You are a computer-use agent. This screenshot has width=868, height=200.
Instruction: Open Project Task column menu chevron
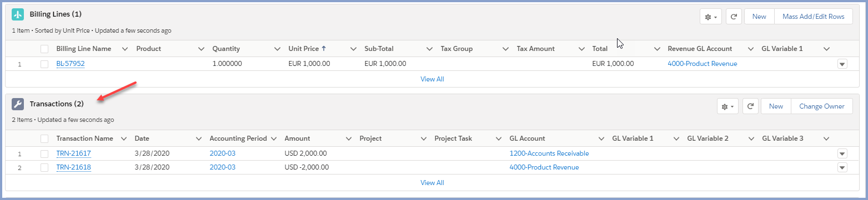[x=499, y=139]
